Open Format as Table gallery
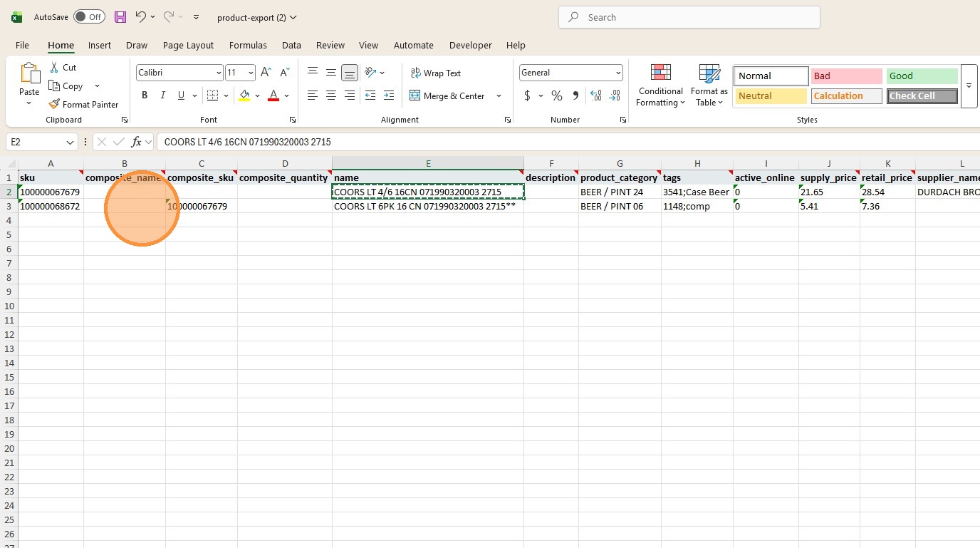Image resolution: width=980 pixels, height=548 pixels. [x=709, y=85]
